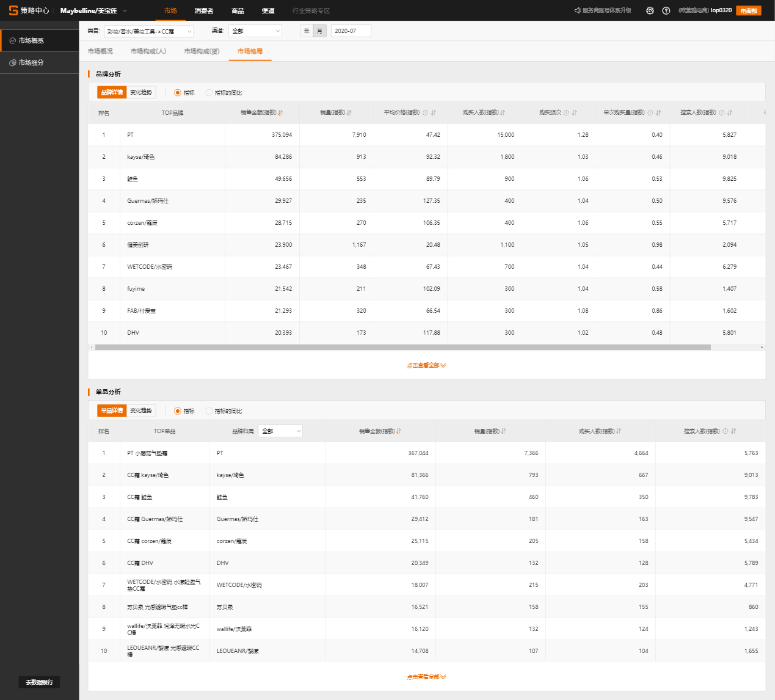This screenshot has width=775, height=700.
Task: Select 指标的同比 radio in 单品分析
Action: tap(209, 411)
